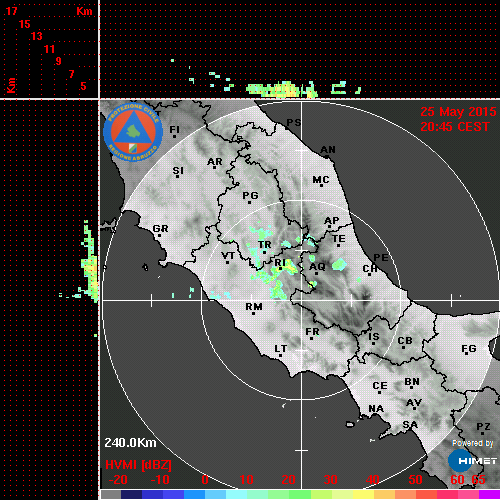Pick the dark blue -10 dBZ swatch

click(152, 494)
